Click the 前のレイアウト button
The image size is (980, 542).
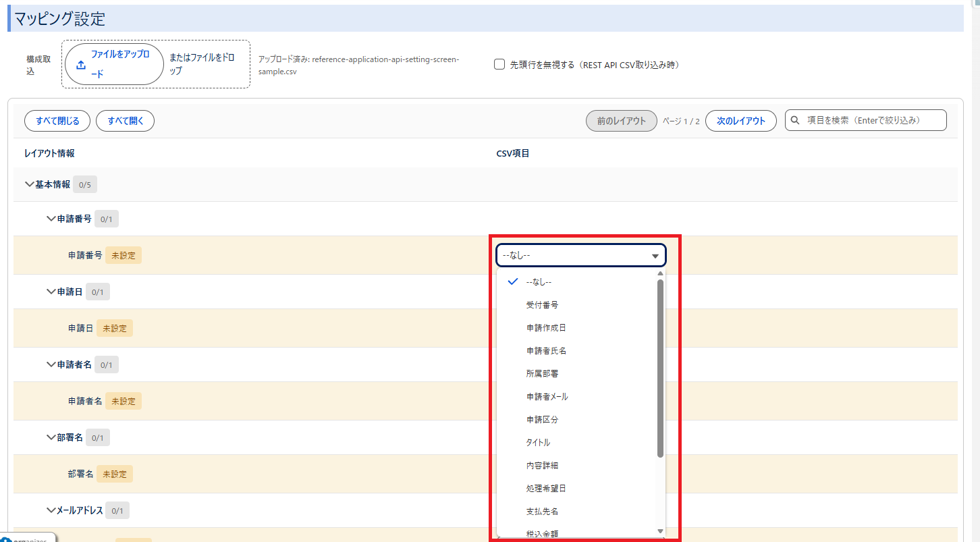pos(621,121)
